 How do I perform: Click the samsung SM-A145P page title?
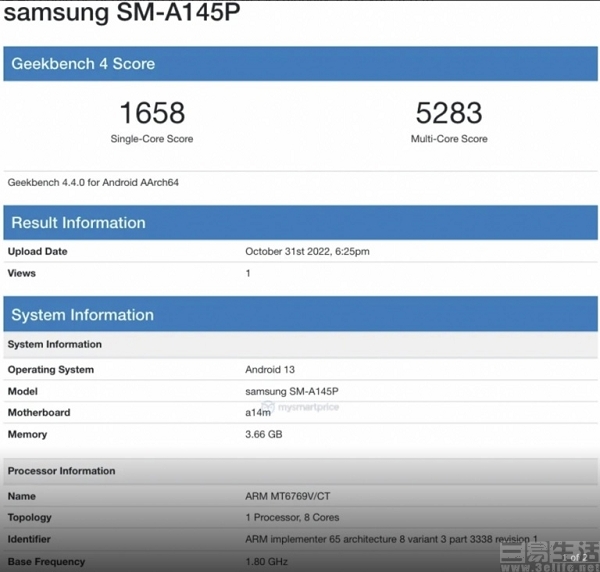point(126,16)
